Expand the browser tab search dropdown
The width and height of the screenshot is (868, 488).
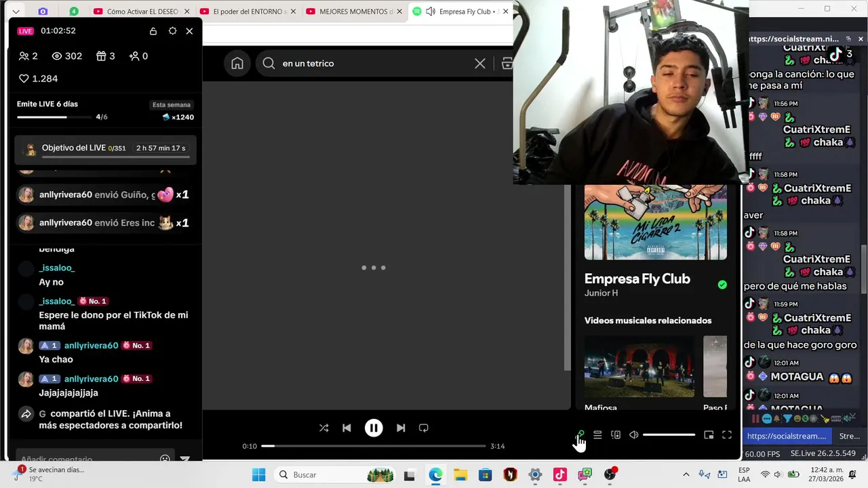point(16,12)
